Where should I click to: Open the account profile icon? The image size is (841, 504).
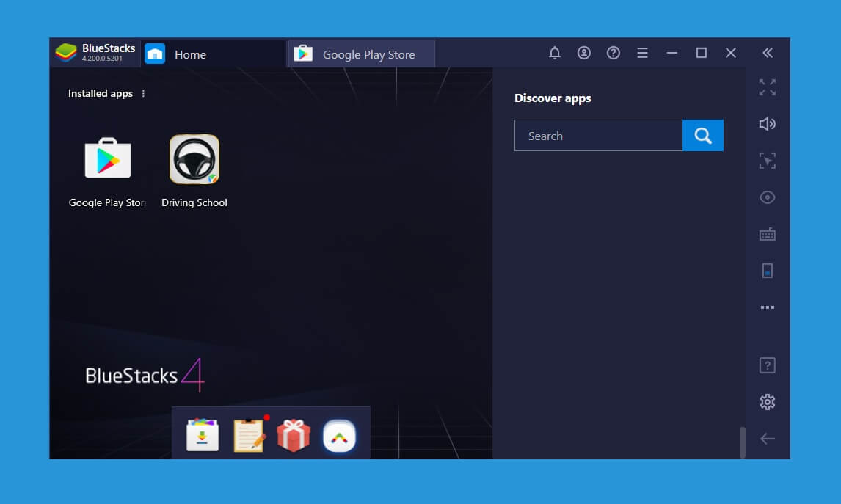[x=584, y=53]
